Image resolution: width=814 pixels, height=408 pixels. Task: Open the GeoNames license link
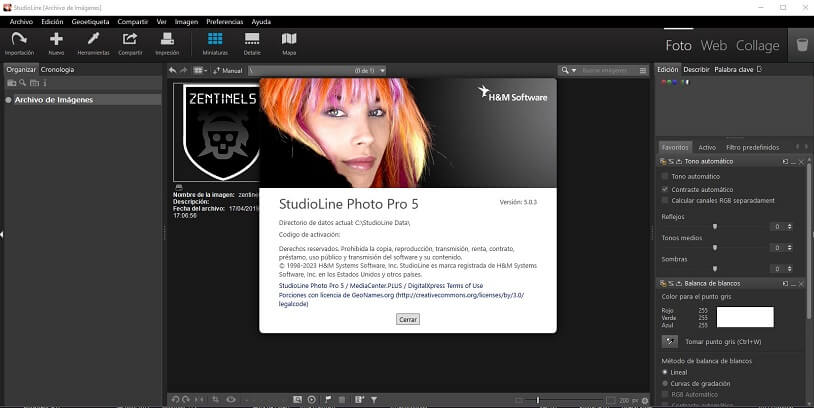point(401,300)
